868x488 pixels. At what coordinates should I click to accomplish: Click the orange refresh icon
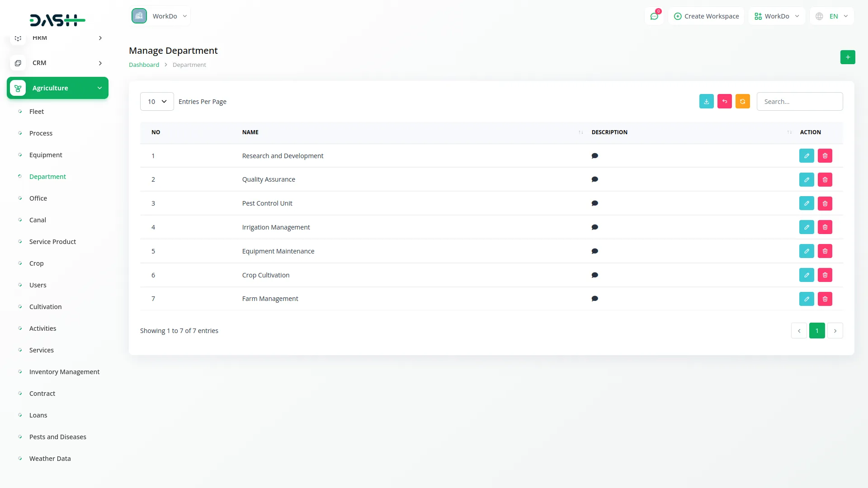pos(742,102)
